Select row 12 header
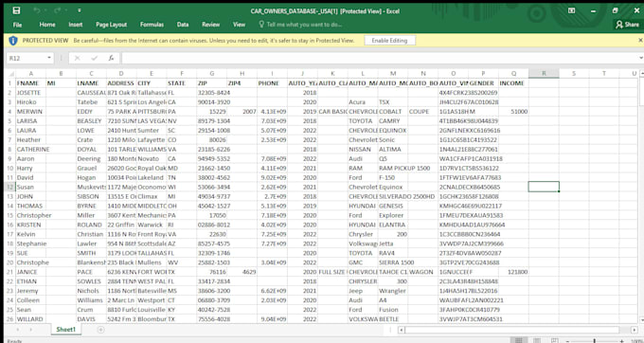Viewport: 644px width, 343px height. pos(9,187)
